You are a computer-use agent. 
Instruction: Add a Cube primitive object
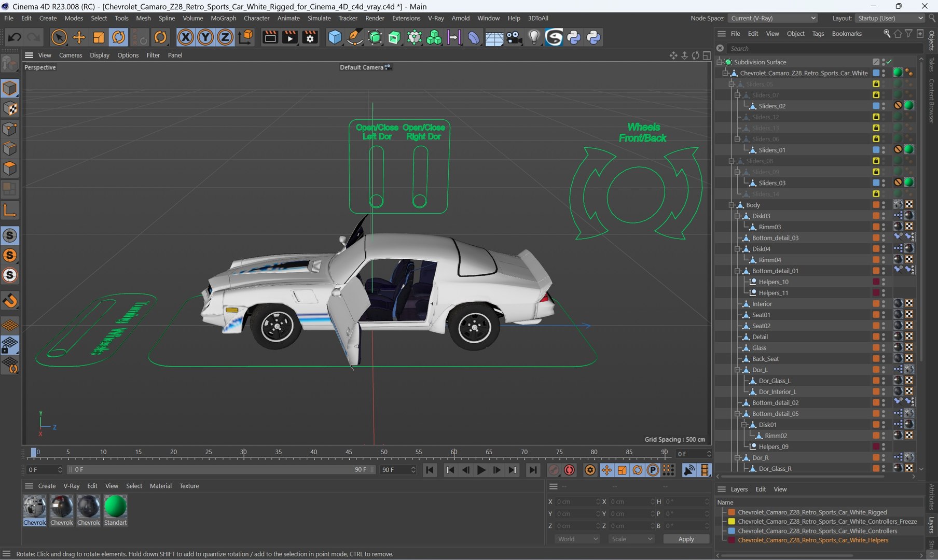click(x=335, y=37)
